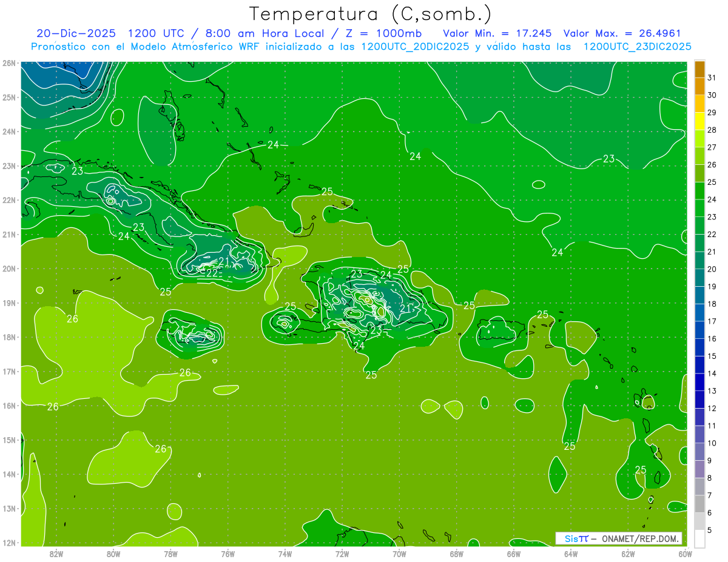Screen dimensions: 728x562
Task: Click the 22N latitude axis label
Action: coord(8,200)
